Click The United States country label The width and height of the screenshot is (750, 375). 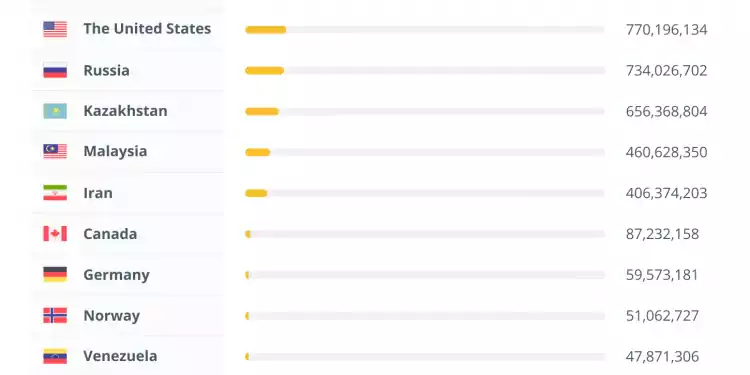[x=147, y=29]
